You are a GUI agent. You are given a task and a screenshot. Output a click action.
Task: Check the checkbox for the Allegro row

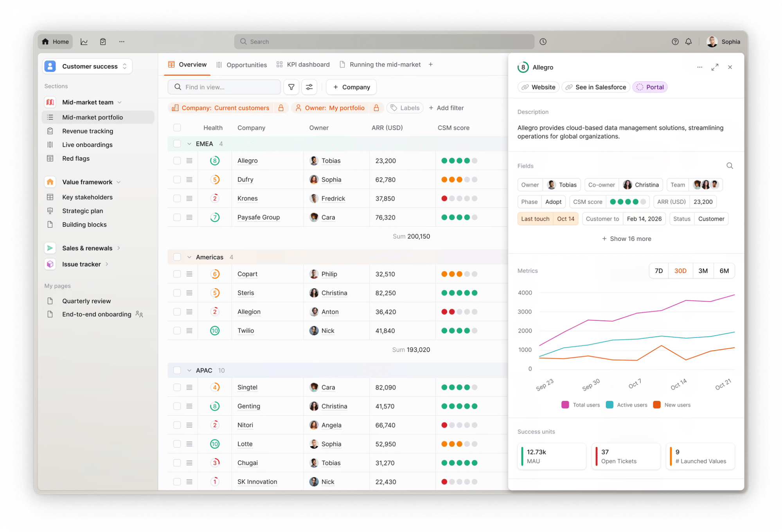click(177, 160)
